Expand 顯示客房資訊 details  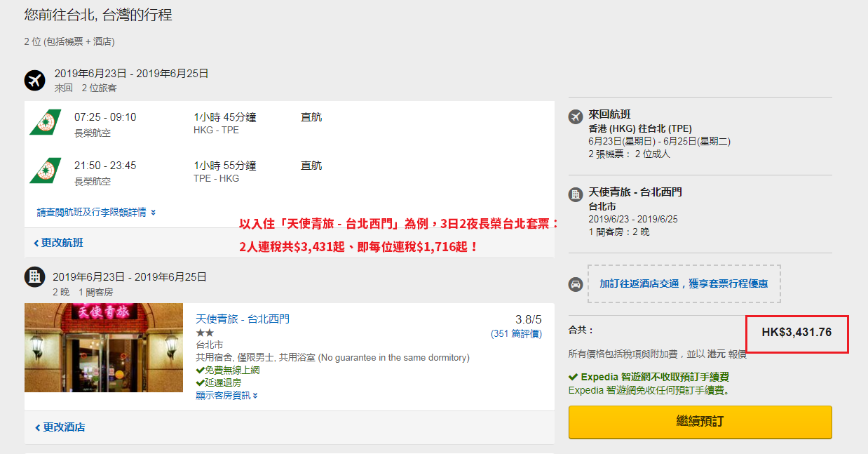tap(226, 396)
